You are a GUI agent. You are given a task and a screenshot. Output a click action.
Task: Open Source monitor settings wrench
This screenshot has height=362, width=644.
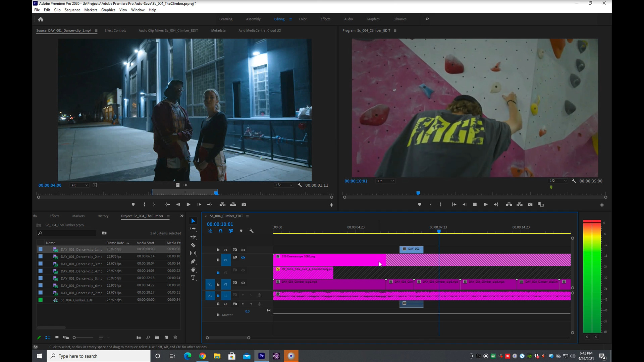(300, 185)
